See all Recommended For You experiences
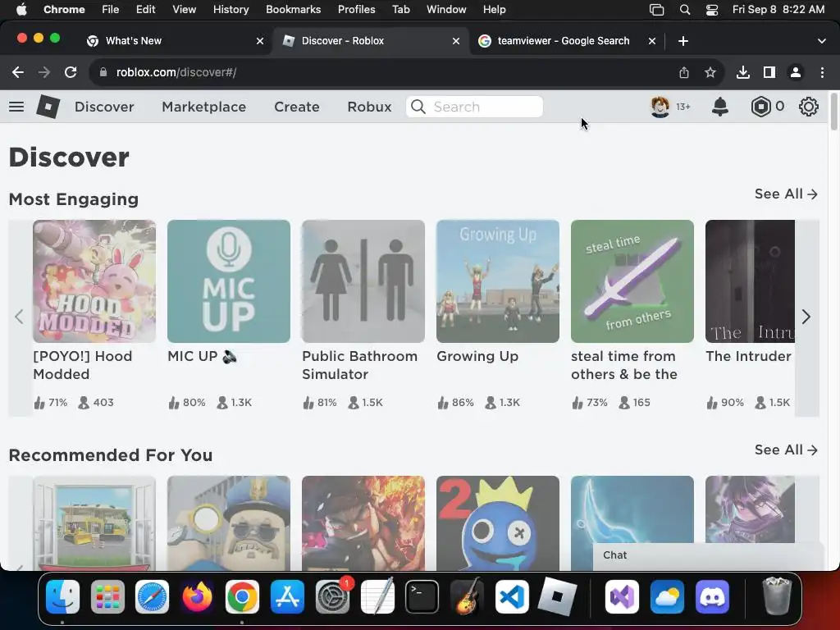 point(786,450)
